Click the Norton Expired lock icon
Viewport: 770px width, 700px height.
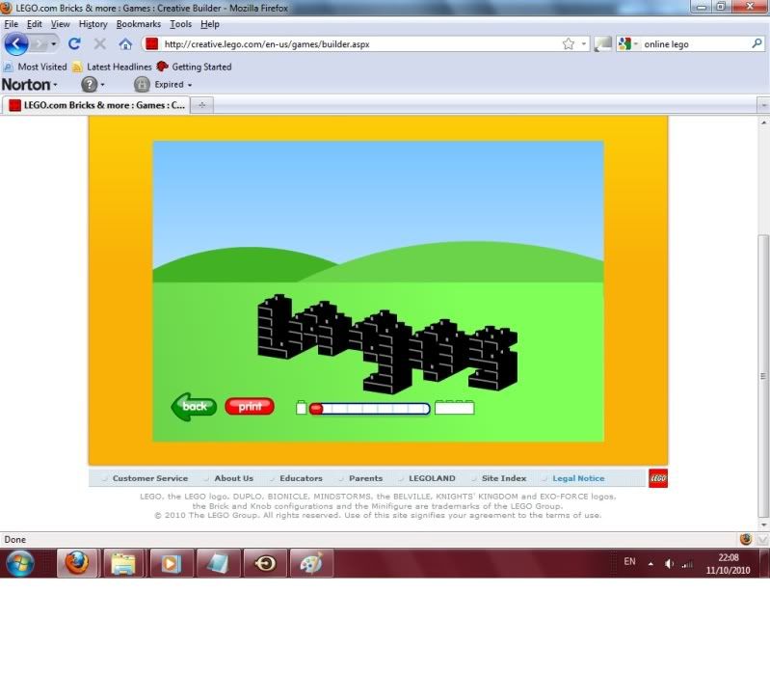pos(142,85)
